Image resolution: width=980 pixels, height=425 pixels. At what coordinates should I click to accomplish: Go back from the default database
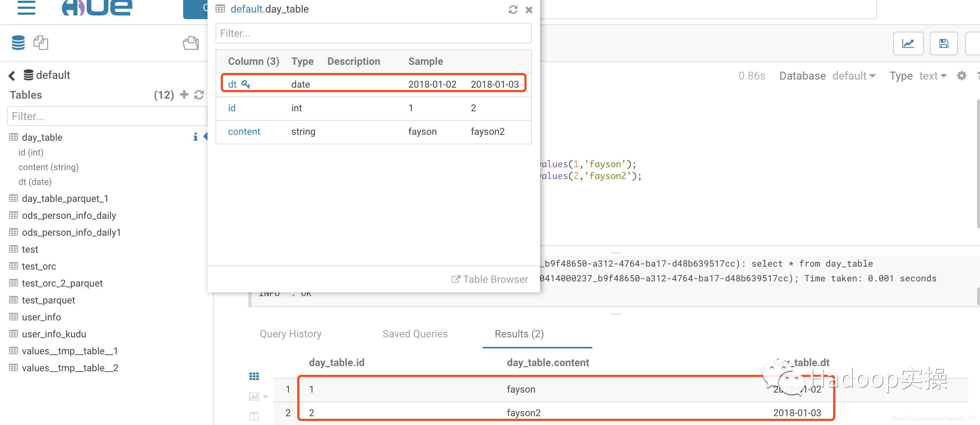coord(12,75)
